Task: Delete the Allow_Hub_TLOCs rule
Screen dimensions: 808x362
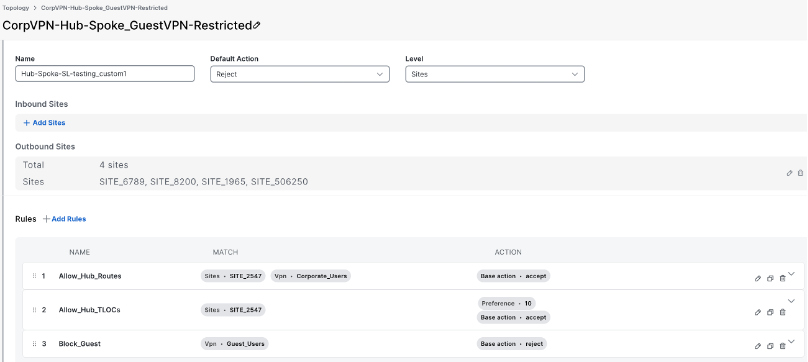Action: pyautogui.click(x=782, y=312)
